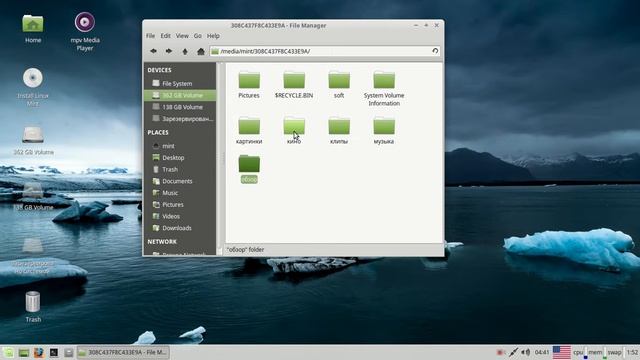The height and width of the screenshot is (360, 640).
Task: Select the highlighted обзор folder
Action: (249, 169)
